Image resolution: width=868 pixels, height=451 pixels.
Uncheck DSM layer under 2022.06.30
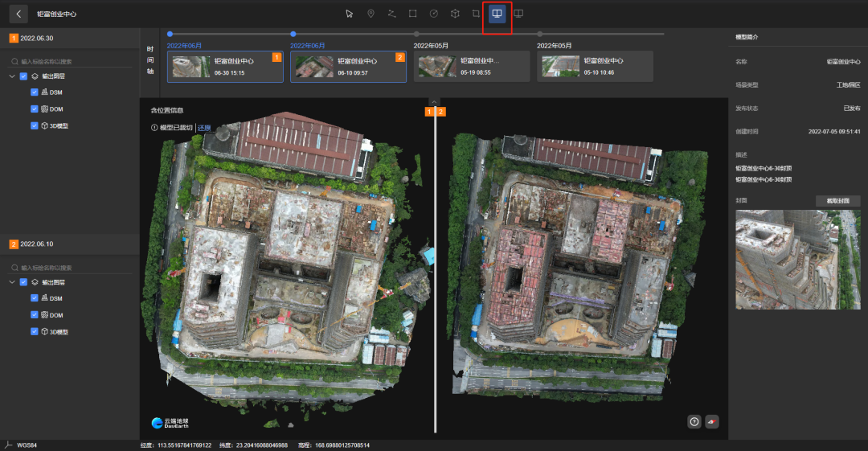point(35,92)
